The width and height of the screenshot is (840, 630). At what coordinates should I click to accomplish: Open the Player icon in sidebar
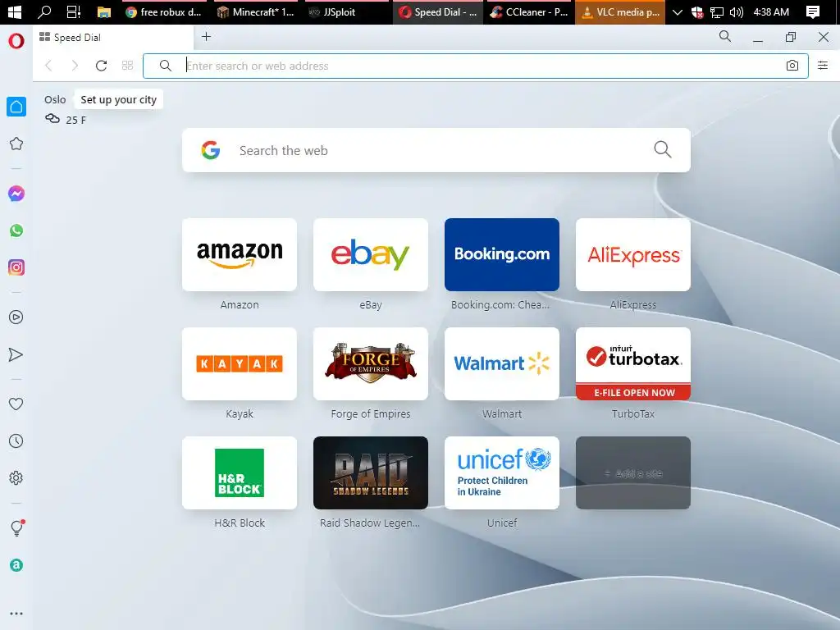click(16, 317)
